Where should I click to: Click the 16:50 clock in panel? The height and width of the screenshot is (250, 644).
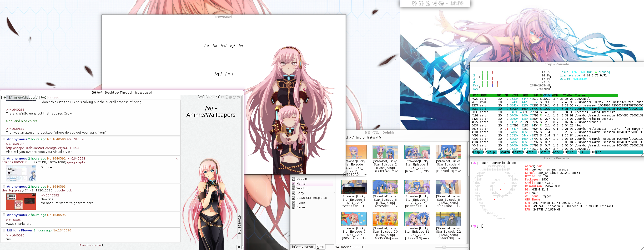coord(457,4)
